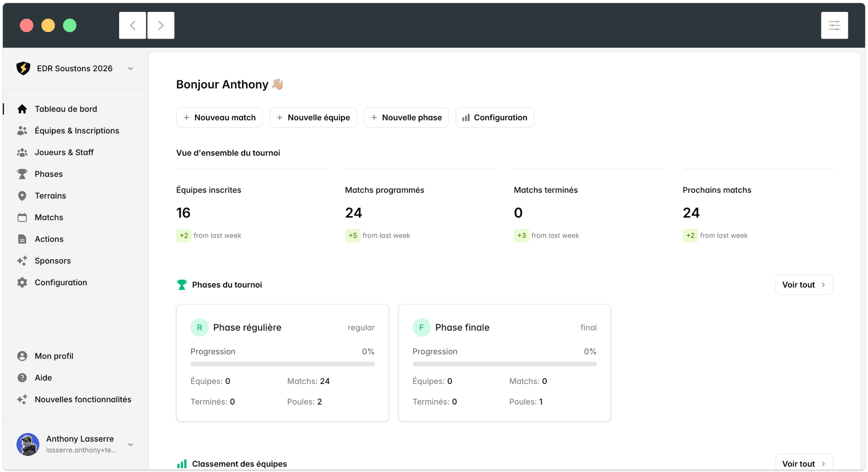Click the gear icon in the sidebar Configuration

click(x=22, y=283)
